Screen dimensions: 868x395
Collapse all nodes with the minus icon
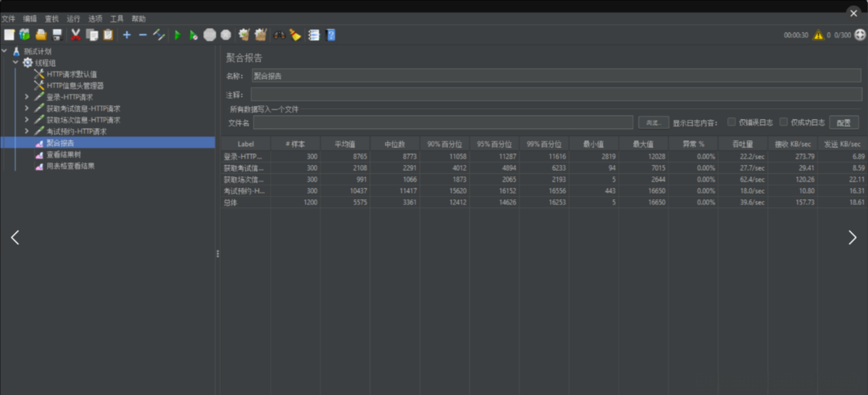pos(143,35)
